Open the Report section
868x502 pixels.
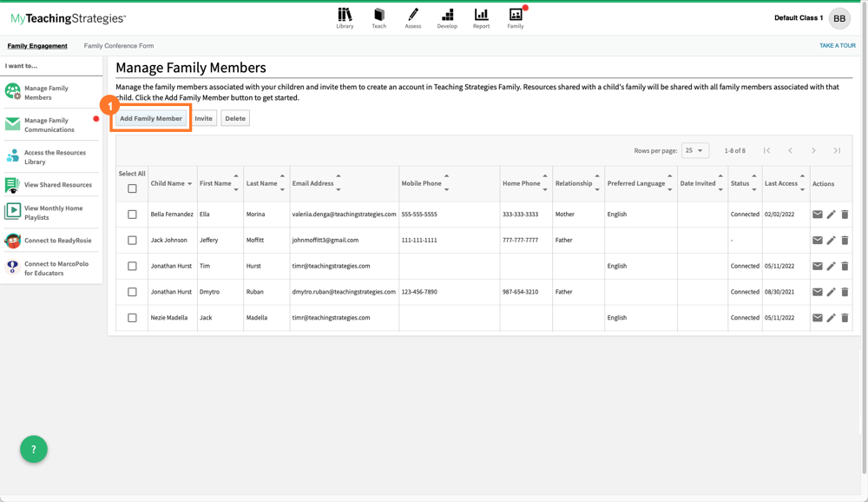(481, 17)
